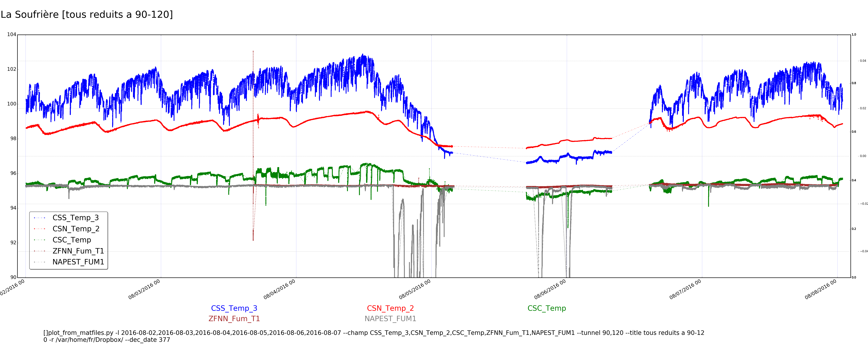Click the green CSC_Temp label below the chart

click(546, 308)
